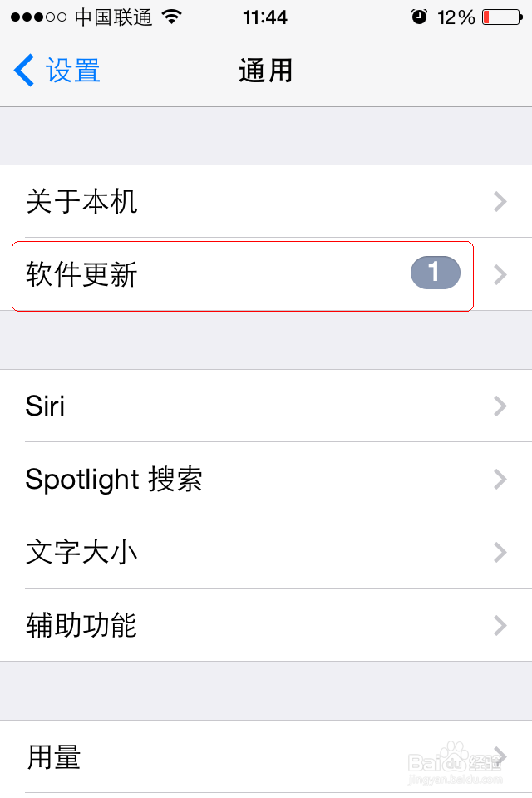Open the 软件更新 menu item

(81, 274)
